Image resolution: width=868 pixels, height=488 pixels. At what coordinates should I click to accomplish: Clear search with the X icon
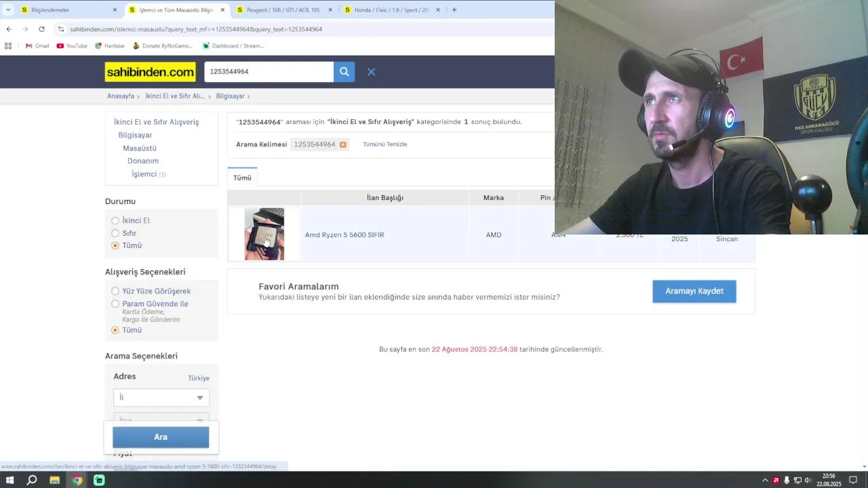tap(371, 72)
